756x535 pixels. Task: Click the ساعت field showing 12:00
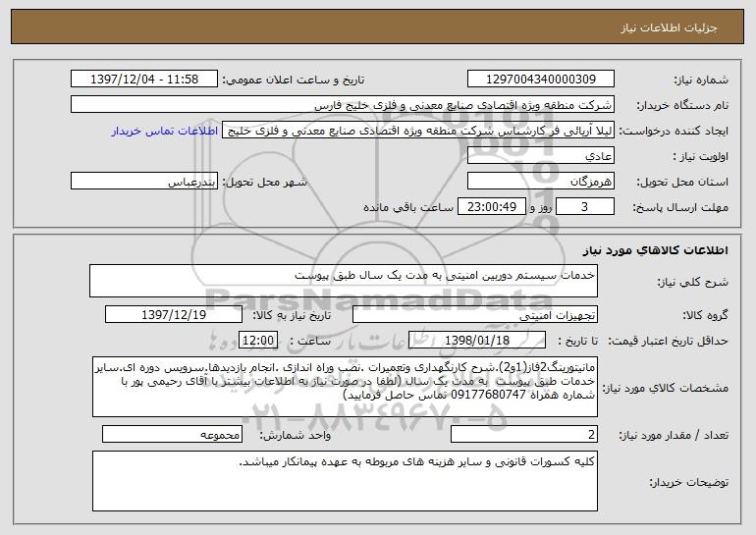pyautogui.click(x=258, y=341)
